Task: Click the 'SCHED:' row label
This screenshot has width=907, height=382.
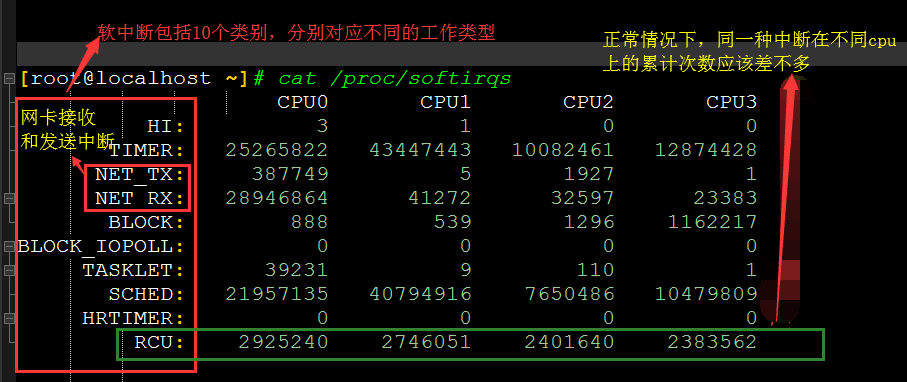Action: click(147, 295)
